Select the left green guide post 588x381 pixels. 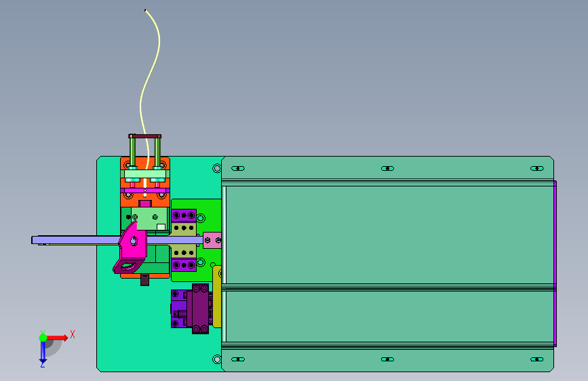pos(132,153)
